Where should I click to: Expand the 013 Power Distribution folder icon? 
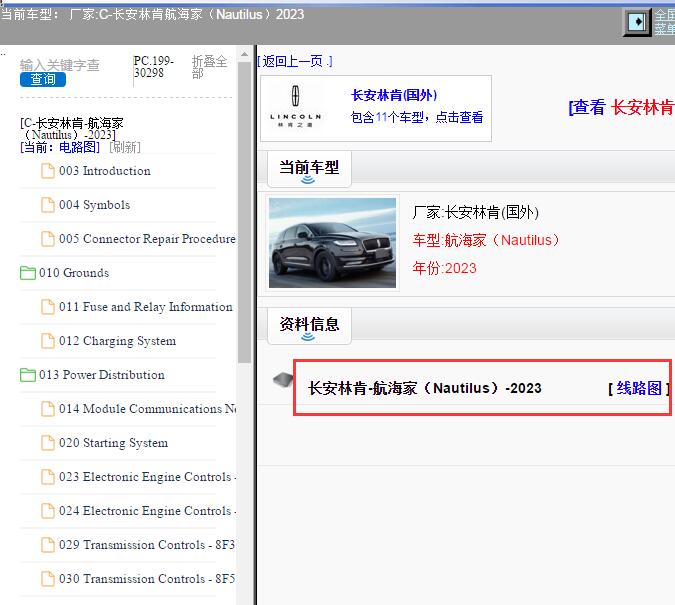point(28,375)
